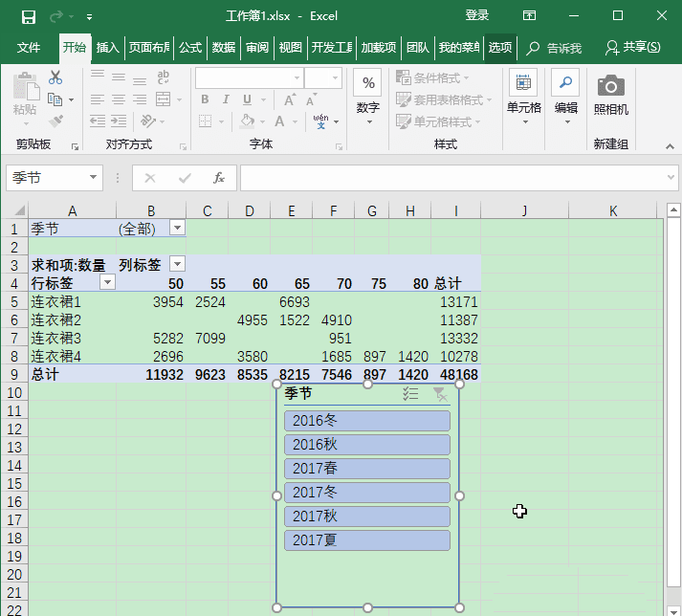The height and width of the screenshot is (616, 682).
Task: Open the Camera (照相机) tool
Action: pos(610,86)
